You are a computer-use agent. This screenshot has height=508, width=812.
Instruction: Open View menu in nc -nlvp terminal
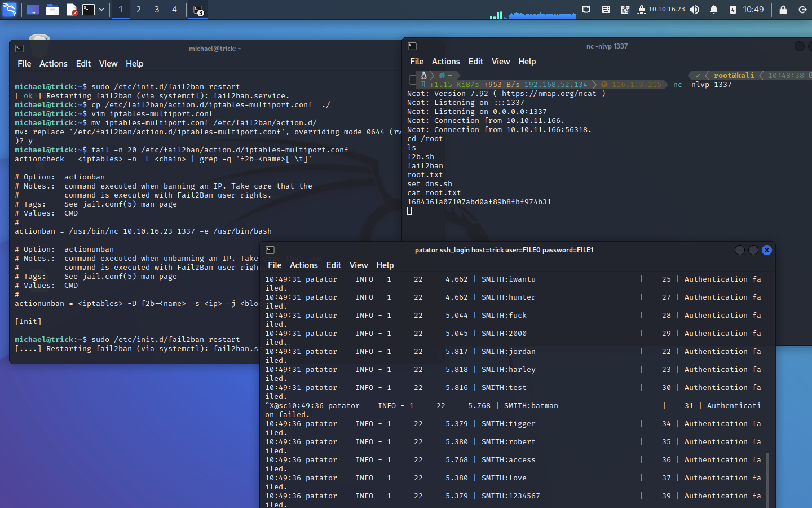pos(501,62)
